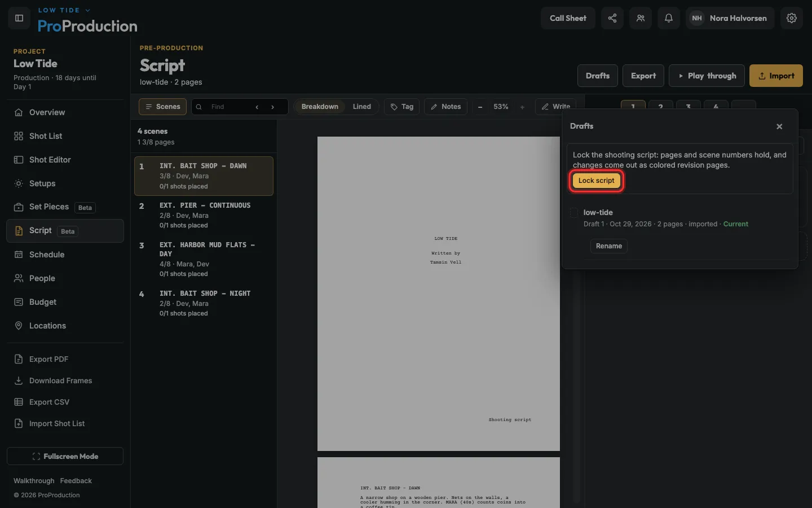Image resolution: width=812 pixels, height=508 pixels.
Task: Go to previous find result
Action: 257,107
